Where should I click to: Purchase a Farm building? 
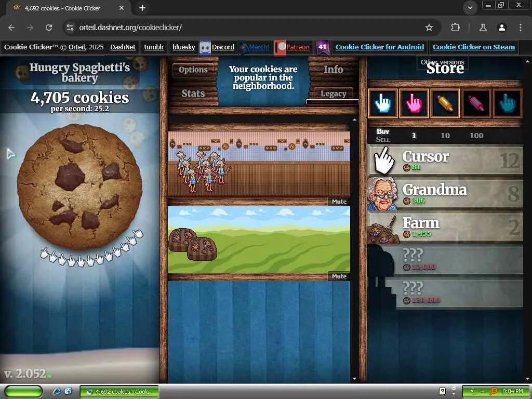pyautogui.click(x=445, y=227)
